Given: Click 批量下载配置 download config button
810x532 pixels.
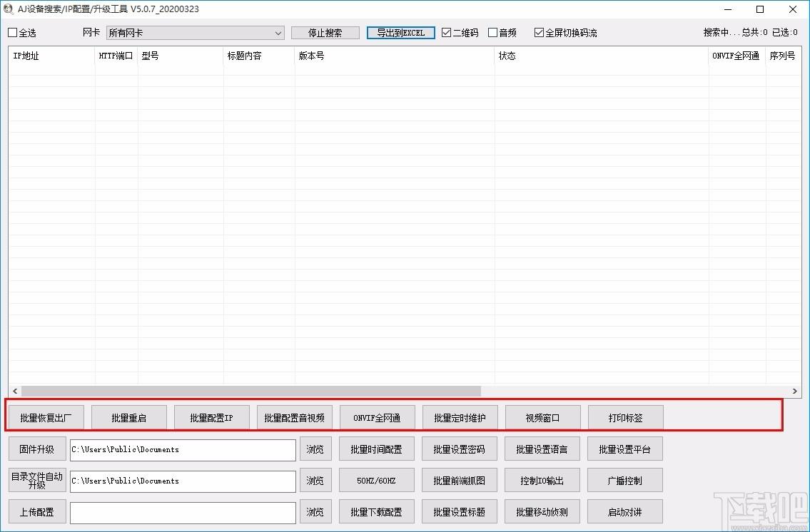Looking at the screenshot, I should pyautogui.click(x=377, y=512).
